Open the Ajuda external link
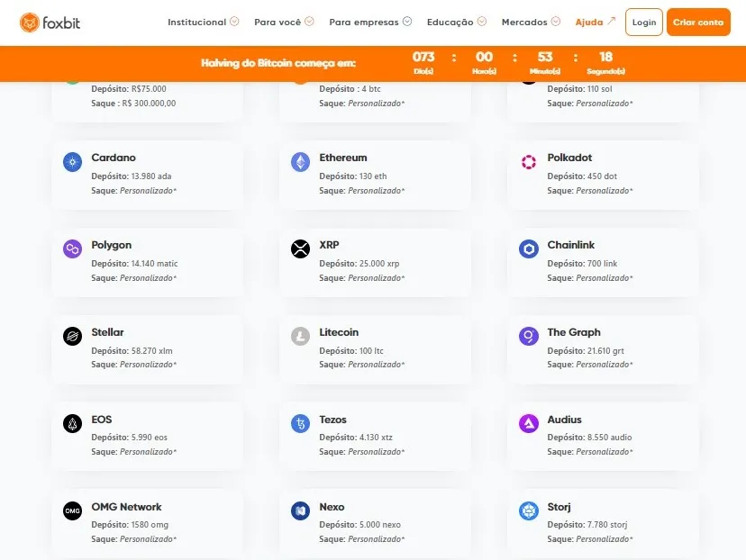The width and height of the screenshot is (746, 560). click(x=596, y=22)
